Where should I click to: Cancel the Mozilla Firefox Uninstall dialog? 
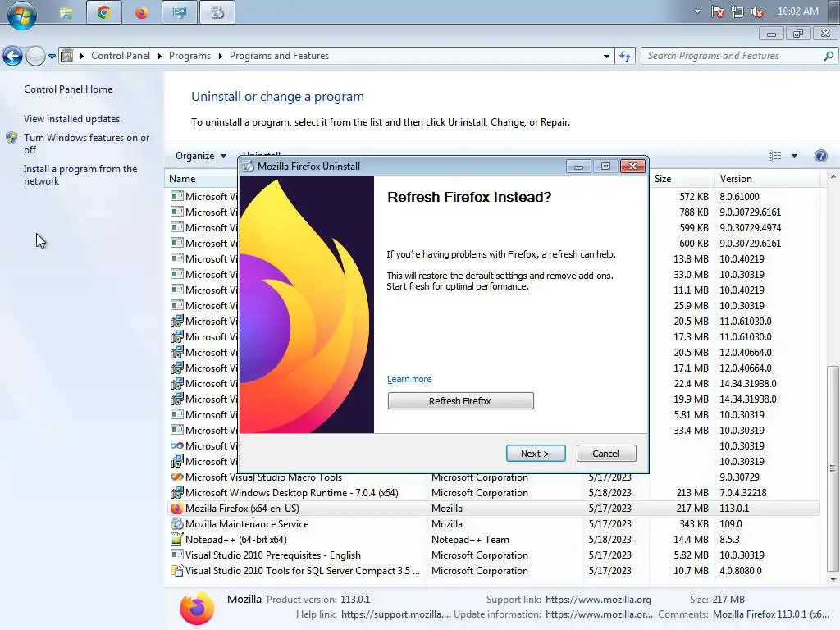(x=606, y=453)
